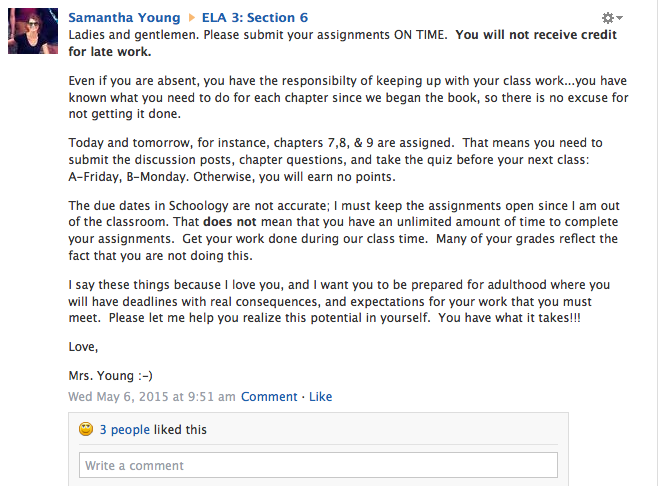Click the 'Mrs. Young :-)' signature line
659x486 pixels.
(111, 375)
